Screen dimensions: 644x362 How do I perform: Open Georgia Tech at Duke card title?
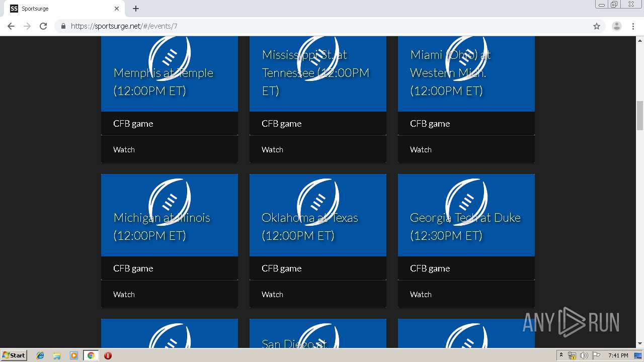click(465, 227)
